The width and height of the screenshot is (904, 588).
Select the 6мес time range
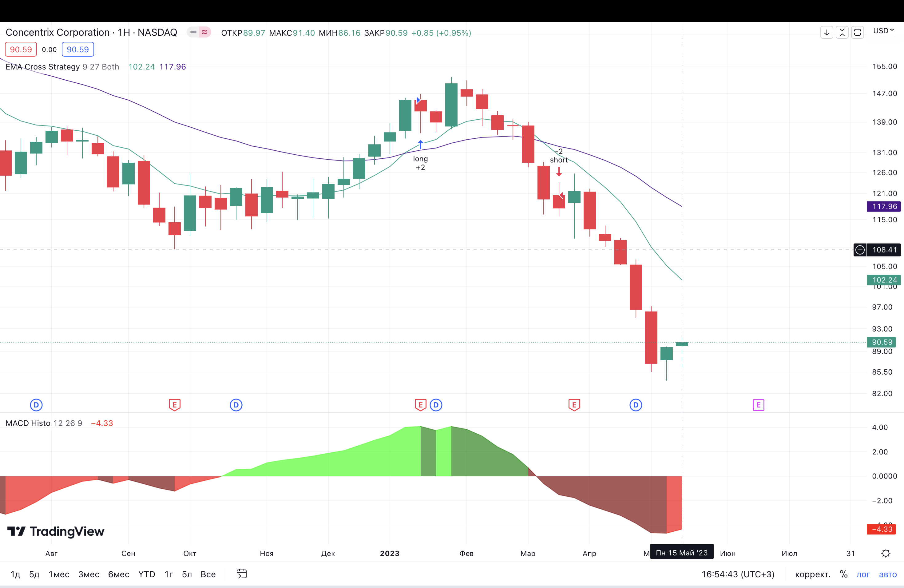[118, 574]
